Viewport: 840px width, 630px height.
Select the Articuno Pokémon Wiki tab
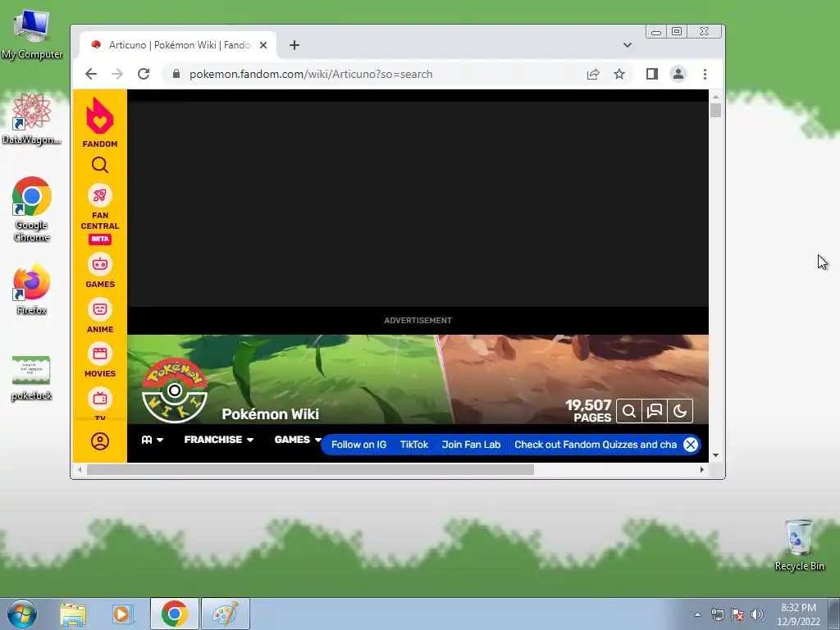tap(178, 45)
